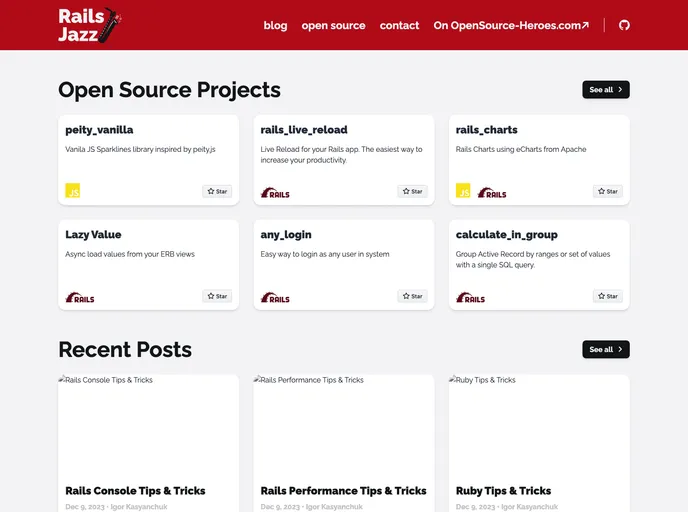Screen dimensions: 688x512
Task: Open the rails_live_reload project title
Action: [x=304, y=130]
